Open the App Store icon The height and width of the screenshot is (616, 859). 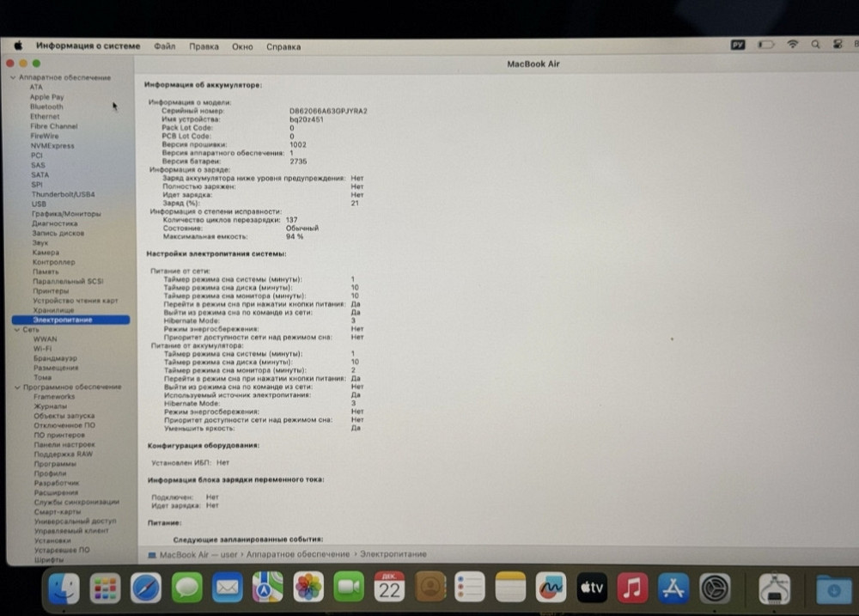coord(673,589)
